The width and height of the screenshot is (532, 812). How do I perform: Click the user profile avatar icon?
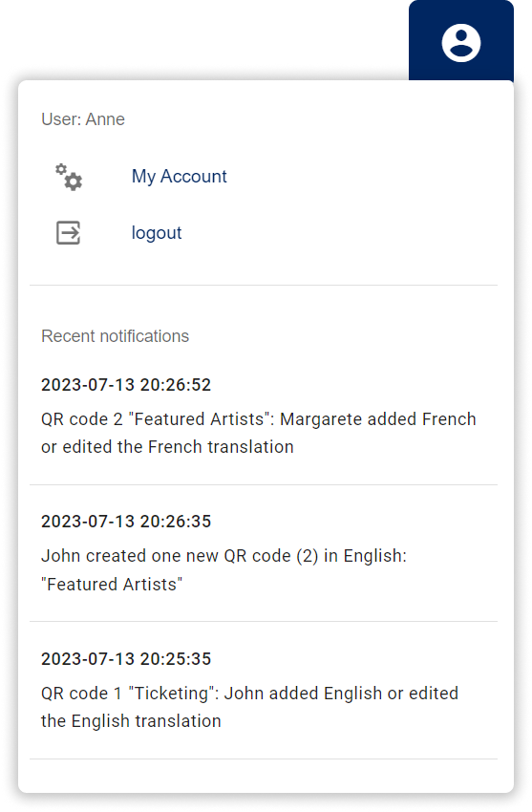[x=461, y=42]
